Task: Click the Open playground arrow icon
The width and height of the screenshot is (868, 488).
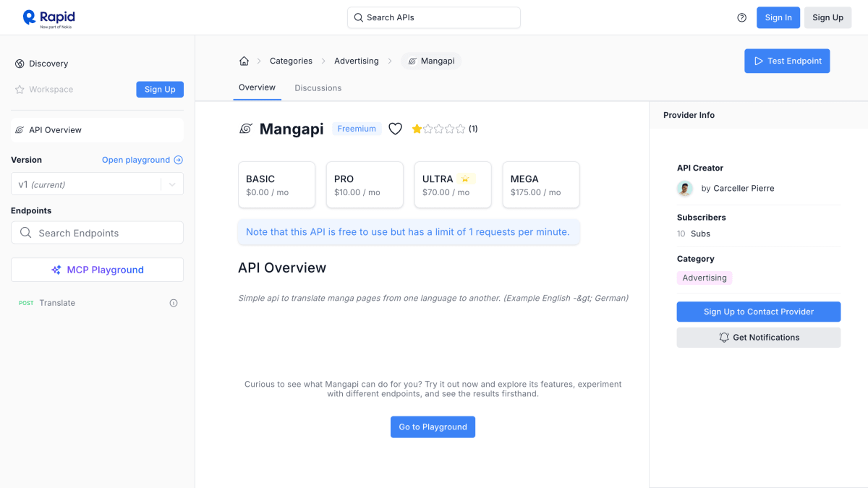Action: 179,160
